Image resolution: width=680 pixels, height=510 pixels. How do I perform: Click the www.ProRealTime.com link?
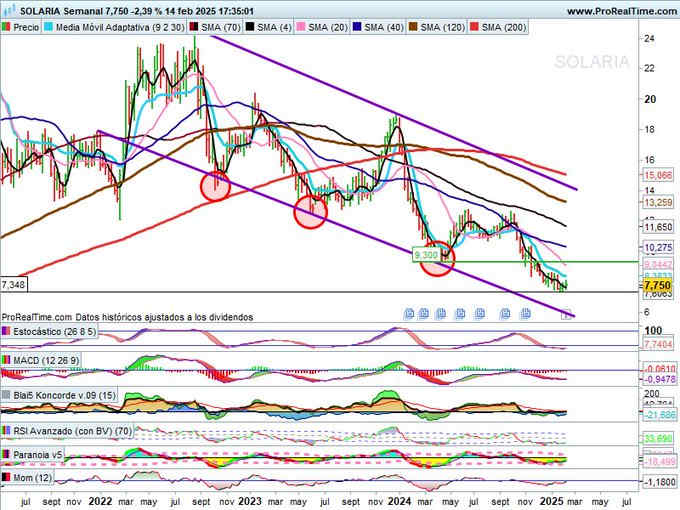point(622,11)
